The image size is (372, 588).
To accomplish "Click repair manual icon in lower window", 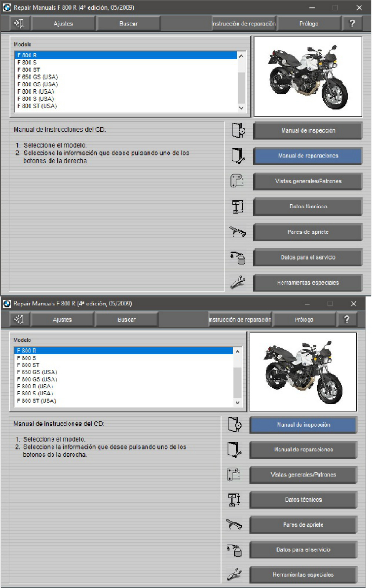I will (x=234, y=450).
